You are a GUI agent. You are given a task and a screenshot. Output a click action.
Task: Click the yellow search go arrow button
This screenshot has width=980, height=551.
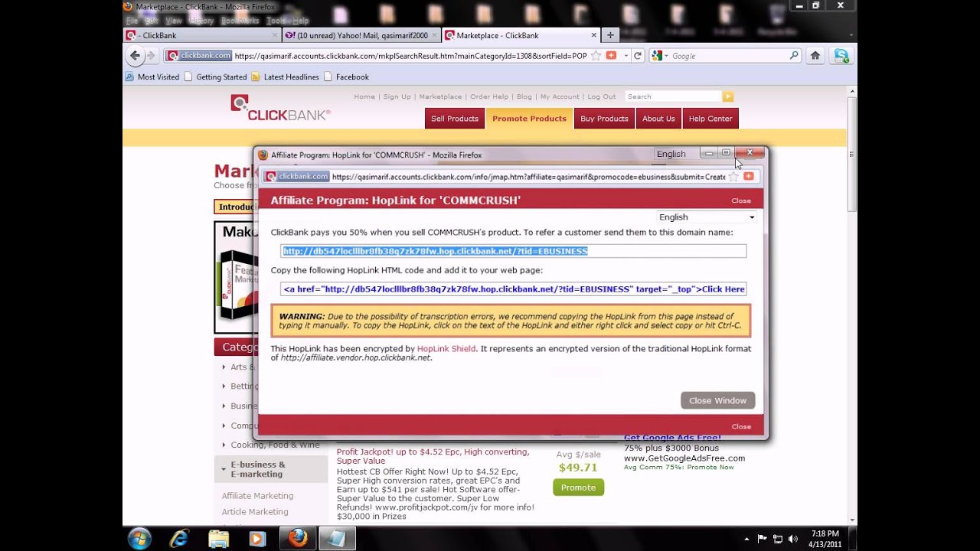[x=728, y=96]
